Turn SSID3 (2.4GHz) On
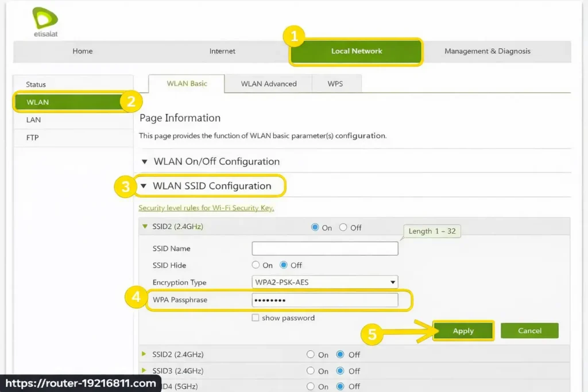This screenshot has height=392, width=588. pyautogui.click(x=311, y=371)
